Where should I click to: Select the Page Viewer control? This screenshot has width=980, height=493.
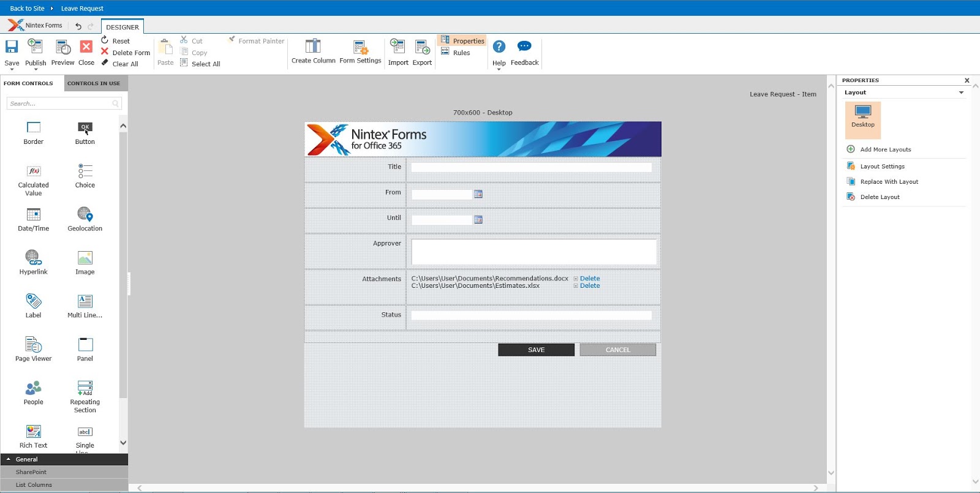pos(34,350)
